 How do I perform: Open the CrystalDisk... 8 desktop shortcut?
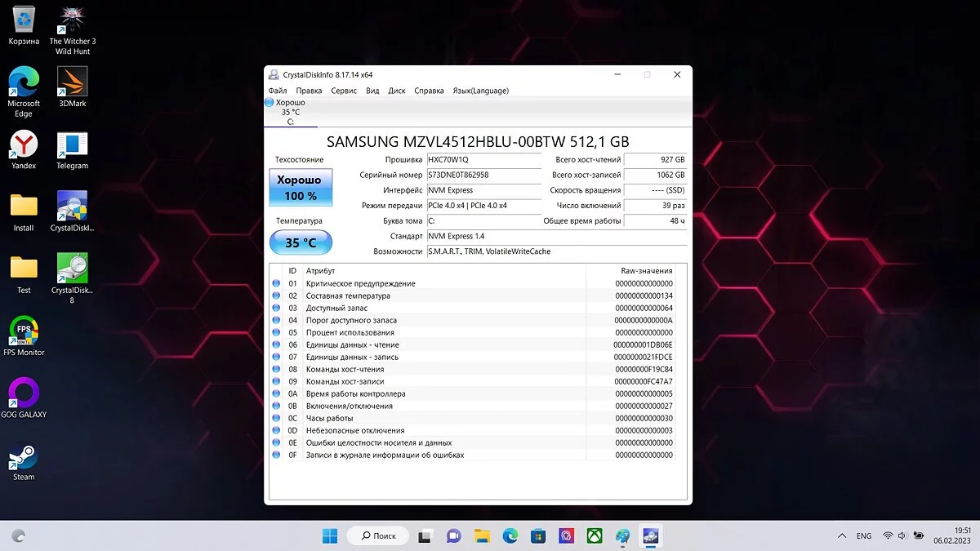(x=73, y=278)
